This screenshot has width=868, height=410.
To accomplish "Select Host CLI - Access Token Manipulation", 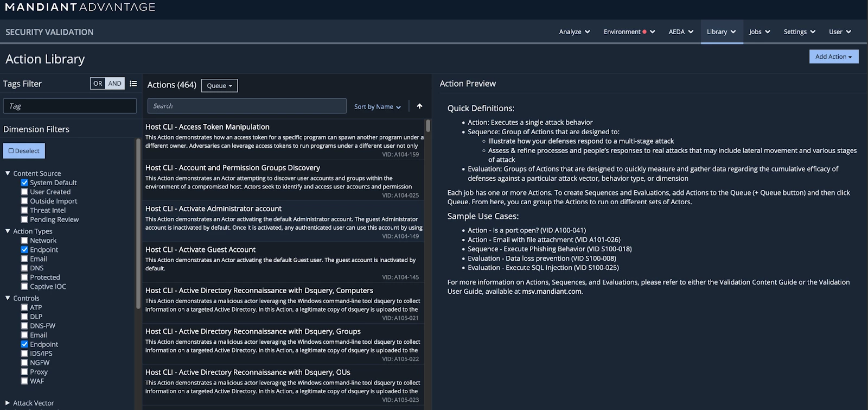I will coord(284,140).
